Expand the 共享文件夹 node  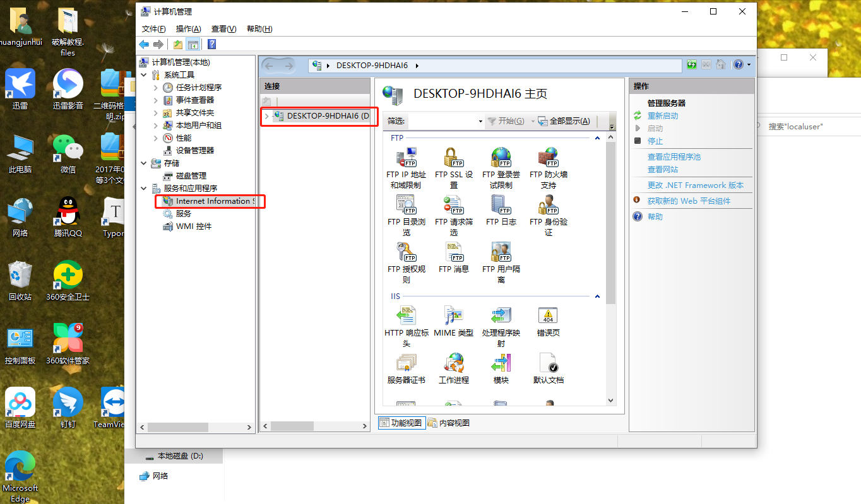click(x=156, y=112)
